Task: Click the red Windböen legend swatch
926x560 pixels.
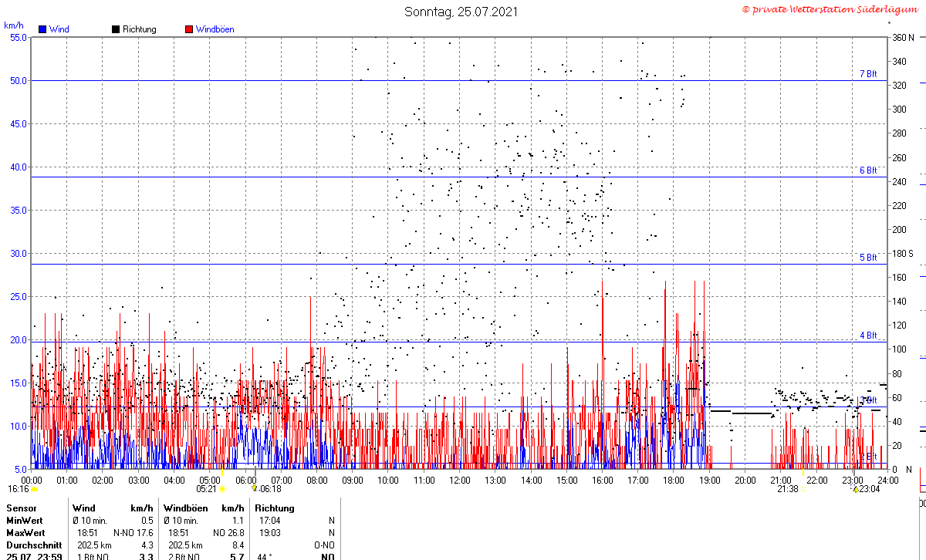Action: tap(189, 29)
